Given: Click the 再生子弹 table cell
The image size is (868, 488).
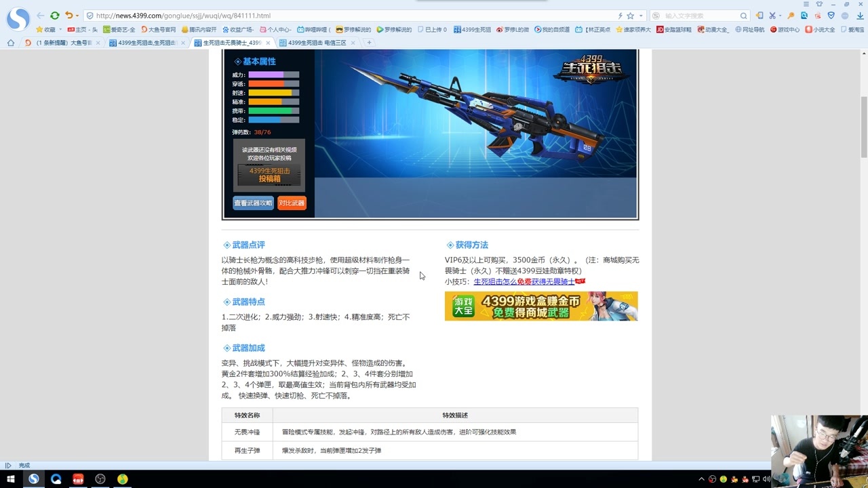Looking at the screenshot, I should point(247,450).
